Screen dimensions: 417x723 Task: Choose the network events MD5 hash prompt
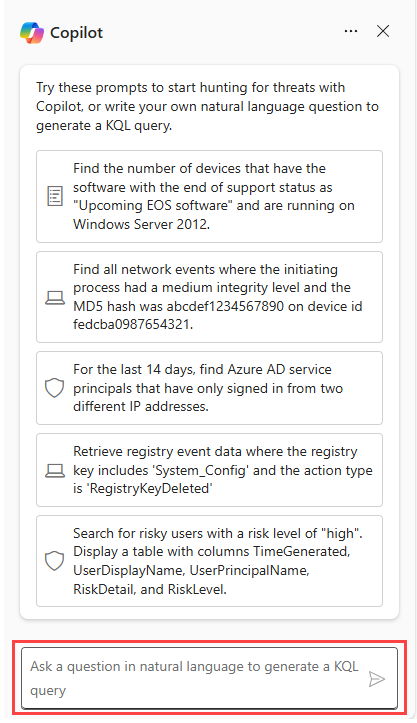click(209, 297)
